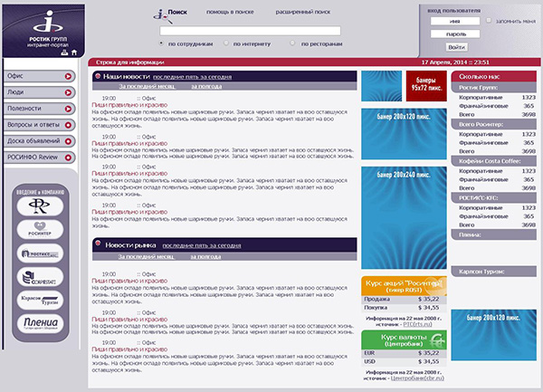Click circle icon on РОСИНФО Review
This screenshot has height=392, width=543.
pyautogui.click(x=68, y=158)
